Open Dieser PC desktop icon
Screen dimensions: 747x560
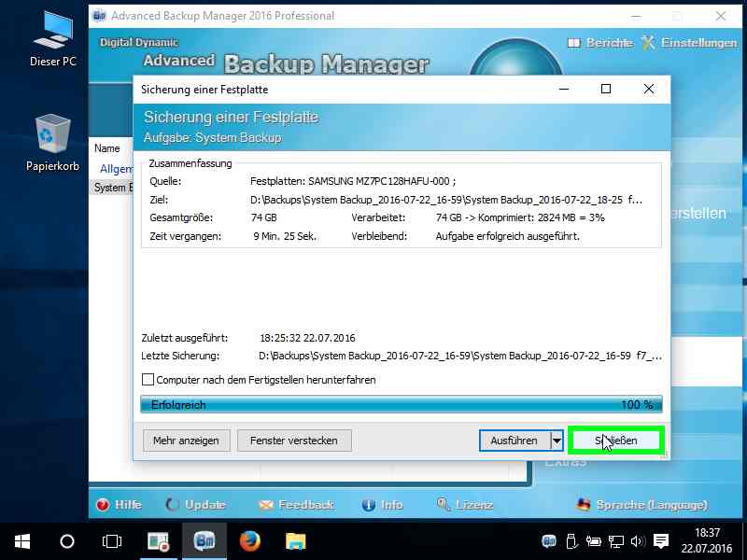pyautogui.click(x=53, y=39)
